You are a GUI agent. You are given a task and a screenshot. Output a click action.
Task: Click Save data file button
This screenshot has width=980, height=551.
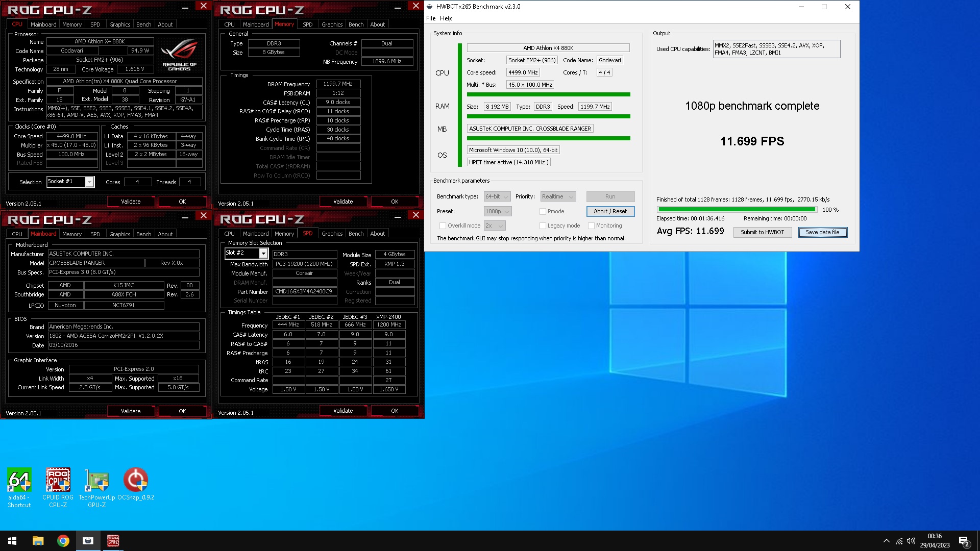pyautogui.click(x=822, y=232)
